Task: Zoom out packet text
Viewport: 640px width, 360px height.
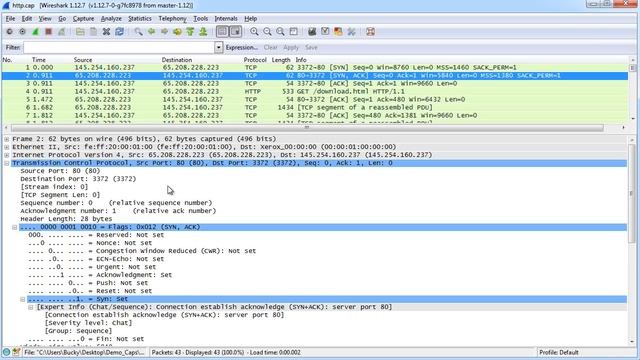Action: coord(267,32)
